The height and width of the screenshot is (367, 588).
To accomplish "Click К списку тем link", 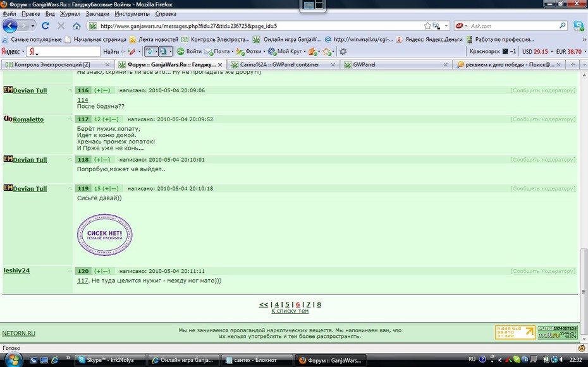I will [290, 311].
